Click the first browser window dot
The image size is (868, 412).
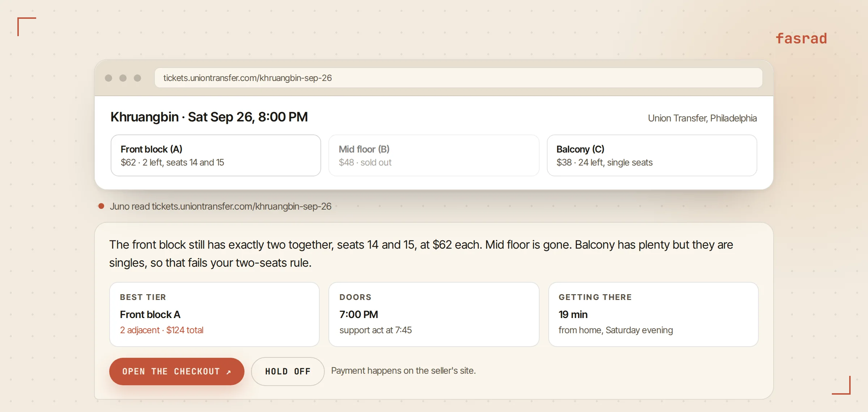tap(109, 78)
